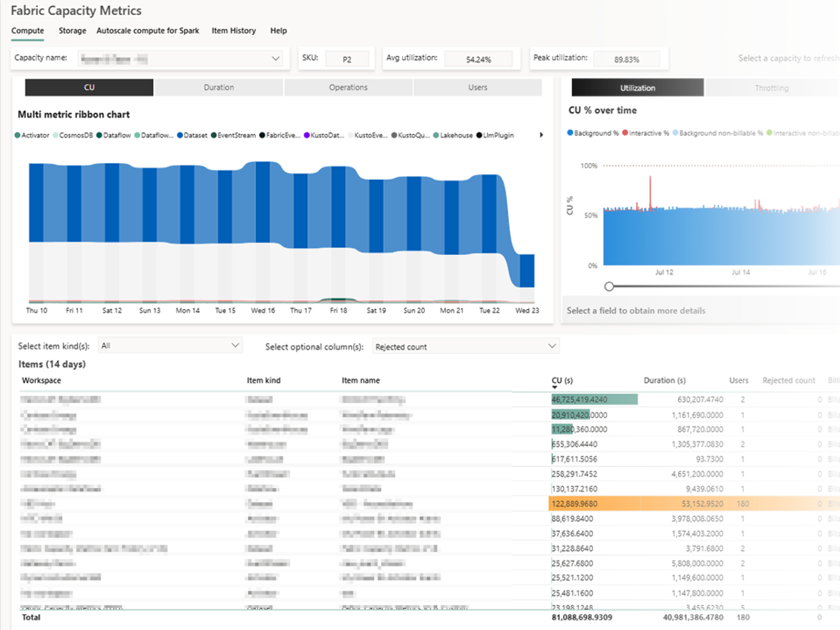Screen dimensions: 840x630
Task: Open the Item History tab
Action: tap(234, 30)
